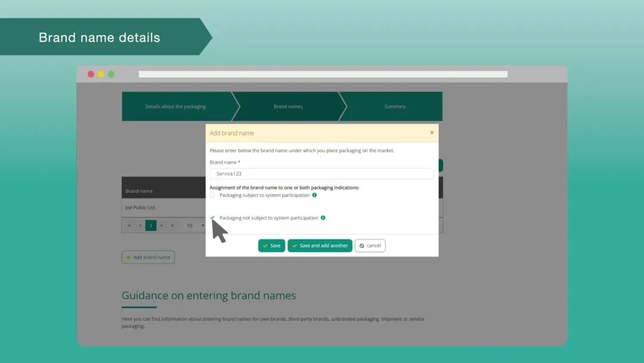The image size is (644, 363).
Task: Select the Brand names step
Action: pos(288,106)
